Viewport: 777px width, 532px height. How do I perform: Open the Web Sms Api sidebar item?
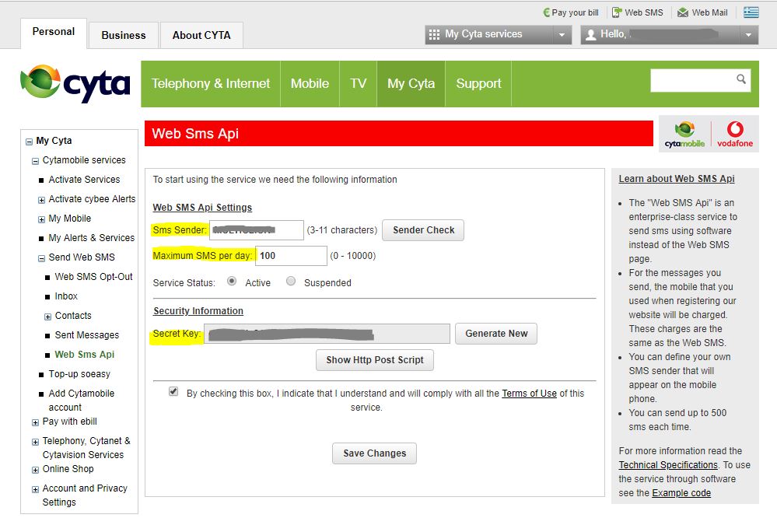84,354
